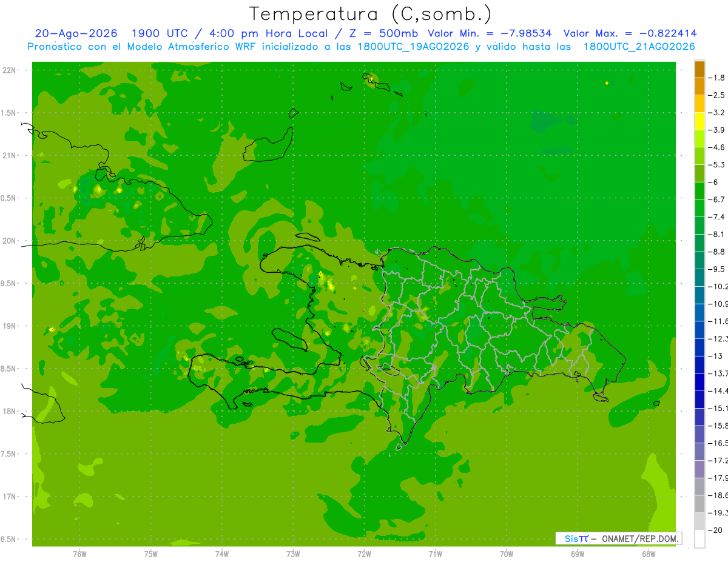Pick the teal color bar segment between -9.5 and -10.2
Image resolution: width=728 pixels, height=562 pixels.
tap(699, 277)
